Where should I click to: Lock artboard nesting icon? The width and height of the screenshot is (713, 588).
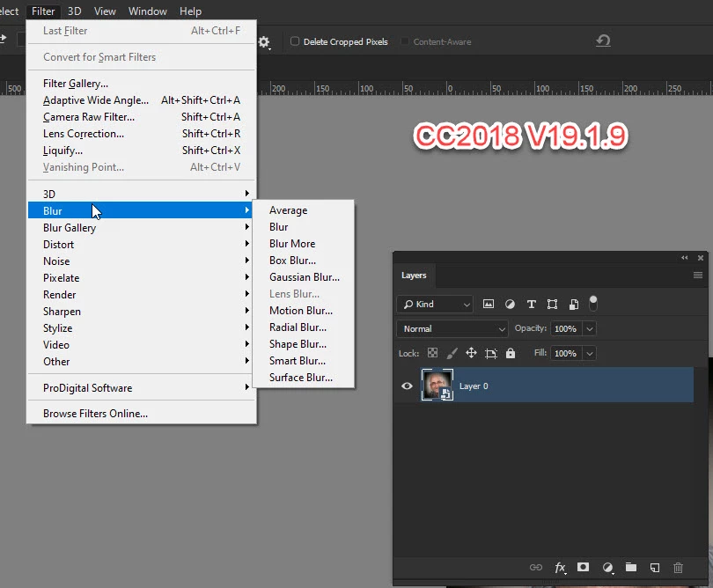(x=491, y=353)
